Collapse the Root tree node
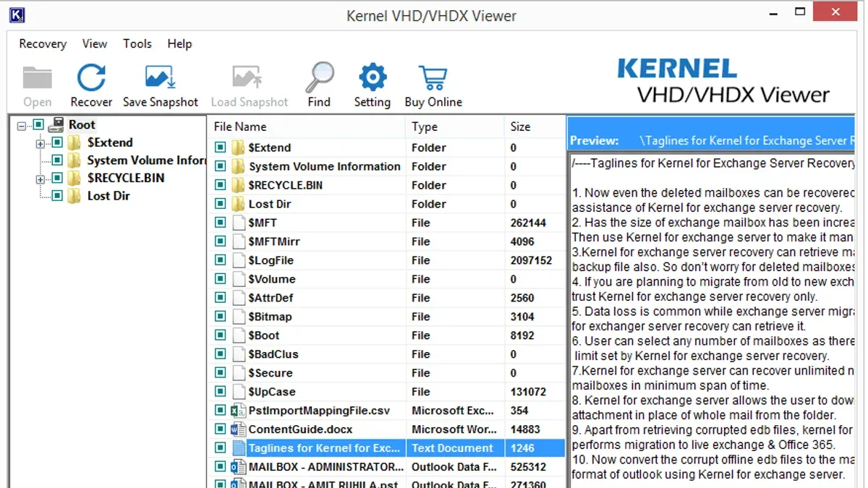The image size is (868, 488). (22, 126)
